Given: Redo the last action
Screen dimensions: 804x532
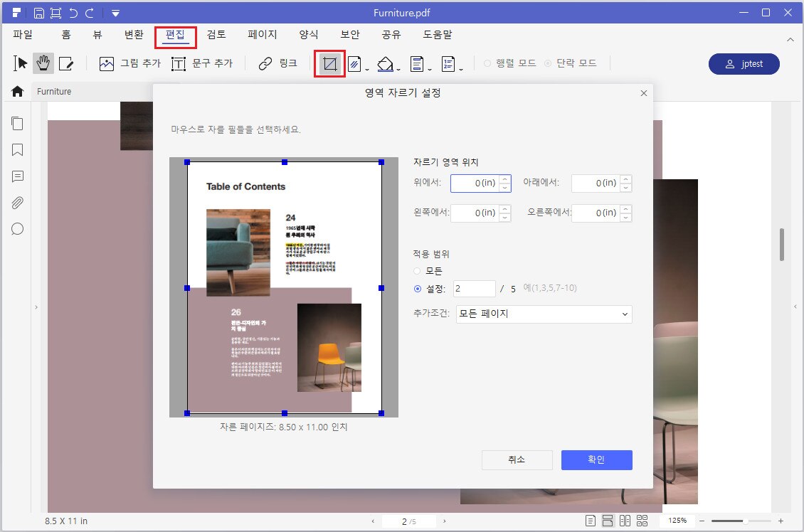Looking at the screenshot, I should (90, 13).
